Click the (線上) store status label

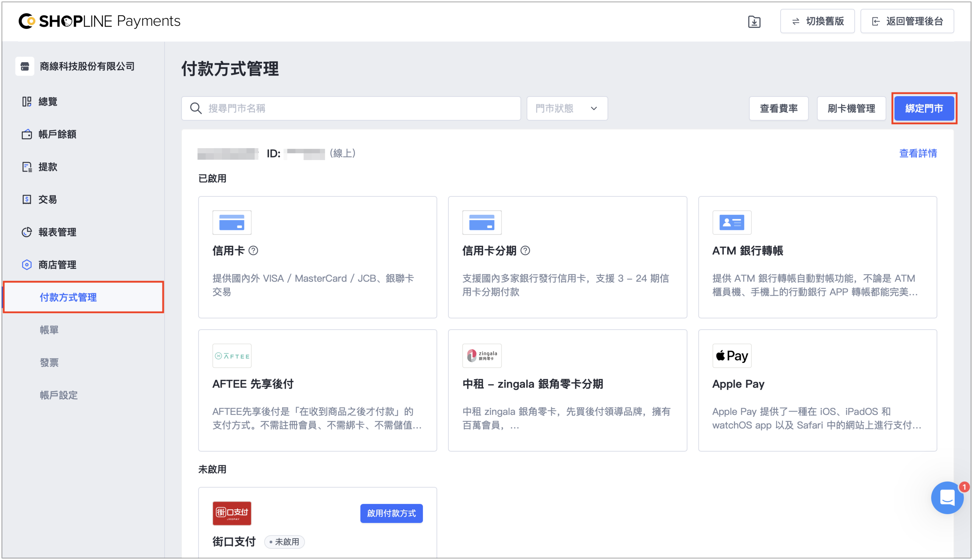(x=342, y=153)
